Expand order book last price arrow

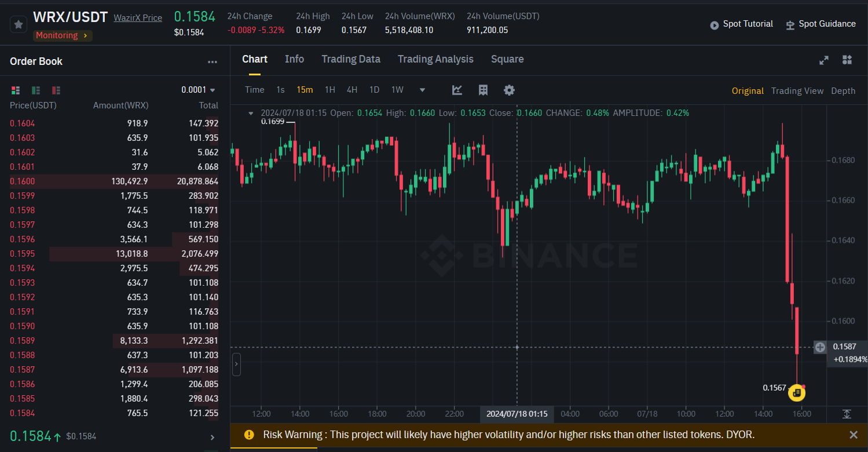pos(213,438)
